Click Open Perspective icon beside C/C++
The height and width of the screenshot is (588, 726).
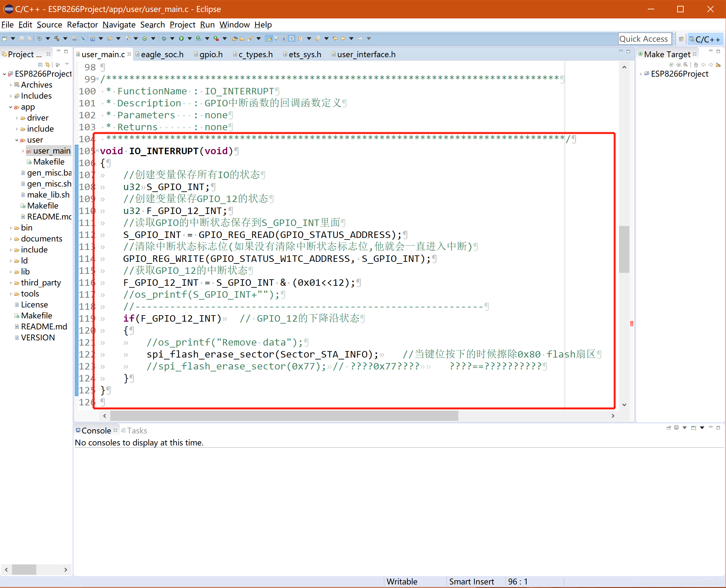pos(681,39)
